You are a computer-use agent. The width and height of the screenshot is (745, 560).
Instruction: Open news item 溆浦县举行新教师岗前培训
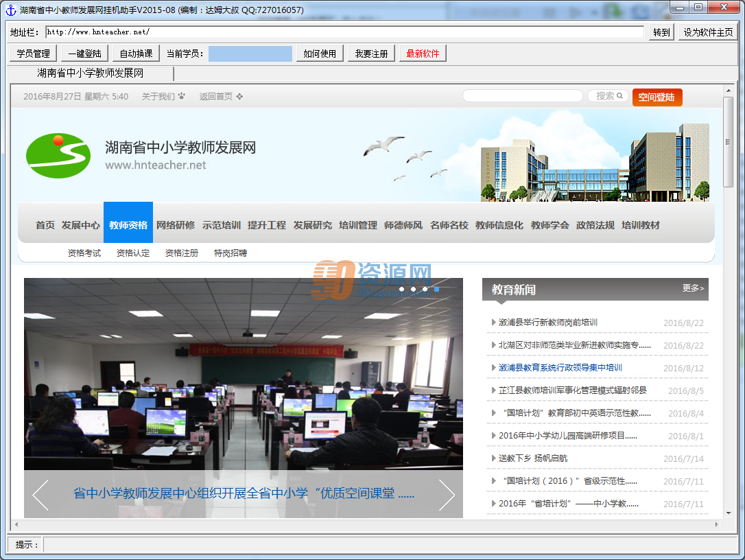[548, 323]
